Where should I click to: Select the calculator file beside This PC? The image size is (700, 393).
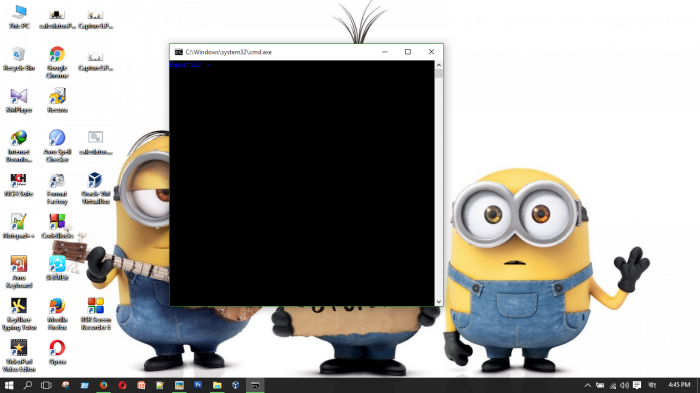pos(57,19)
